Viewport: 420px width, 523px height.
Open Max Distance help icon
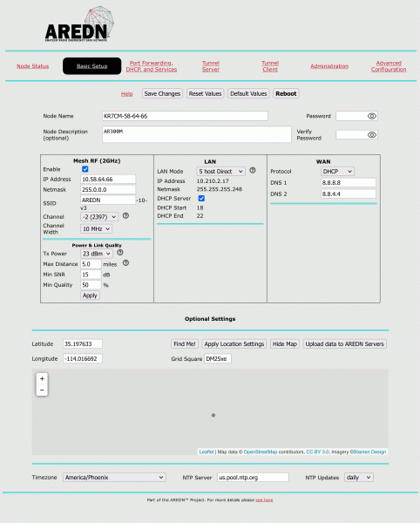(125, 263)
